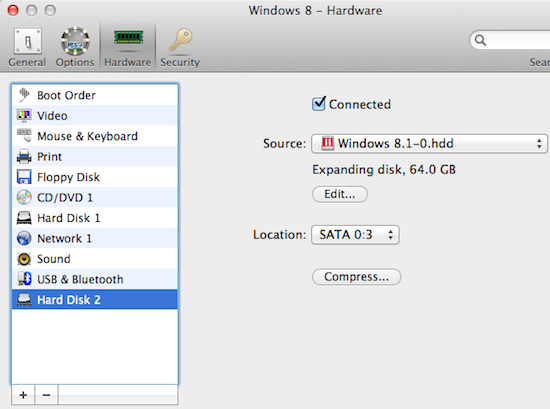
Task: Open the General settings tab
Action: pos(27,47)
